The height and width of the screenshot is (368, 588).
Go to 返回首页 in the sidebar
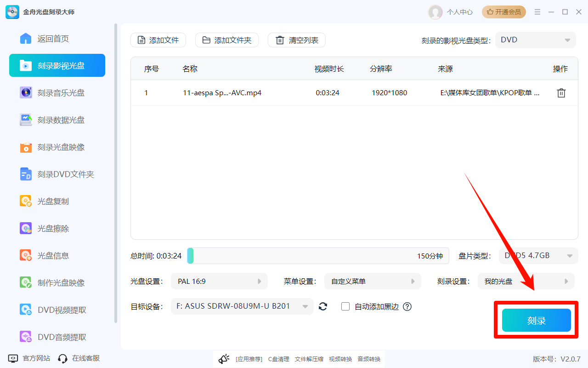[57, 39]
